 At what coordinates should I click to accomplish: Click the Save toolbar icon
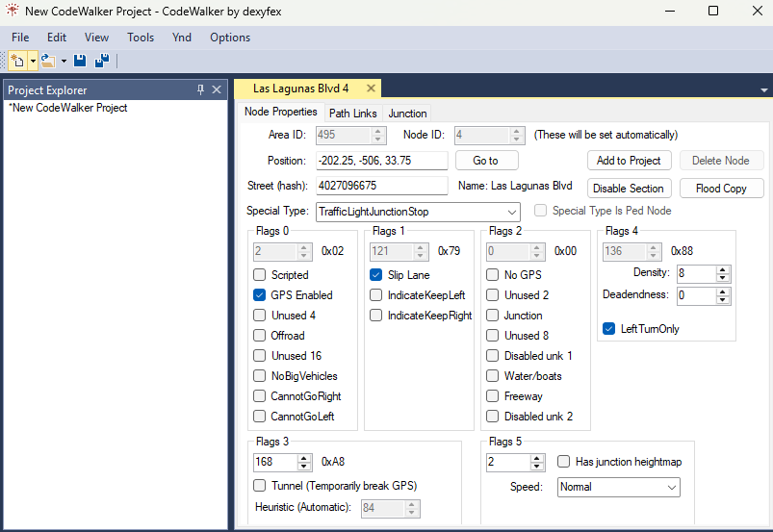[80, 61]
